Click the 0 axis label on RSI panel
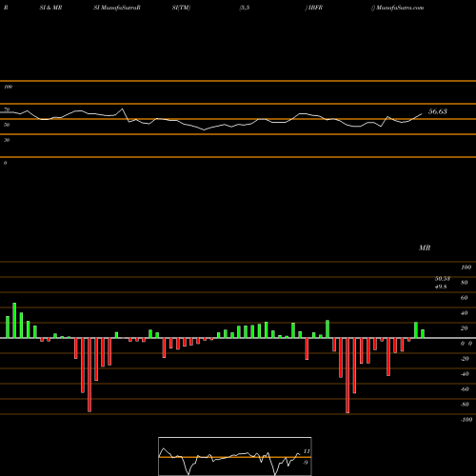This screenshot has width=476, height=476. [5, 163]
